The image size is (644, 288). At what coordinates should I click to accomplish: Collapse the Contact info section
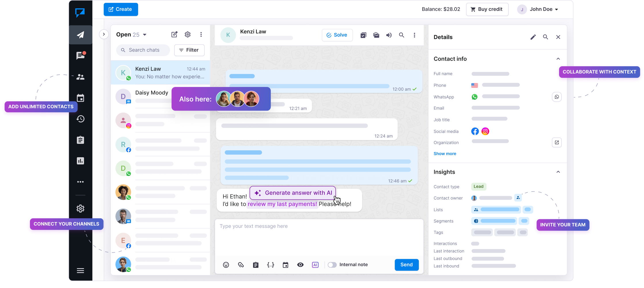[558, 59]
